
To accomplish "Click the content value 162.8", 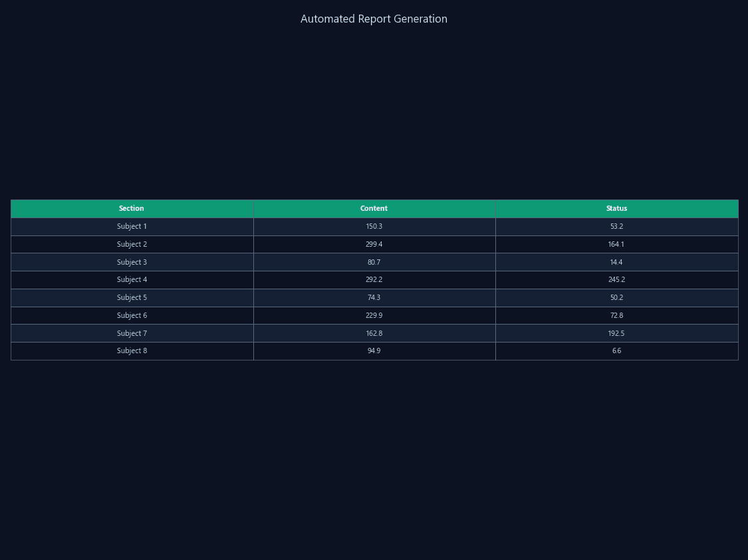I will coord(374,333).
